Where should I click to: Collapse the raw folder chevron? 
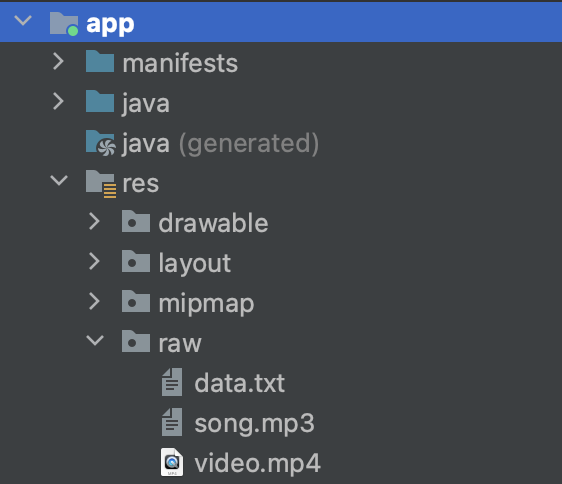tap(95, 340)
